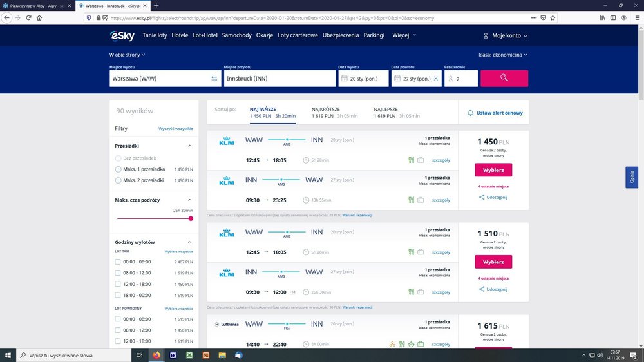
Task: Click the Miejsce wylotu Warszawa field
Action: [165, 79]
